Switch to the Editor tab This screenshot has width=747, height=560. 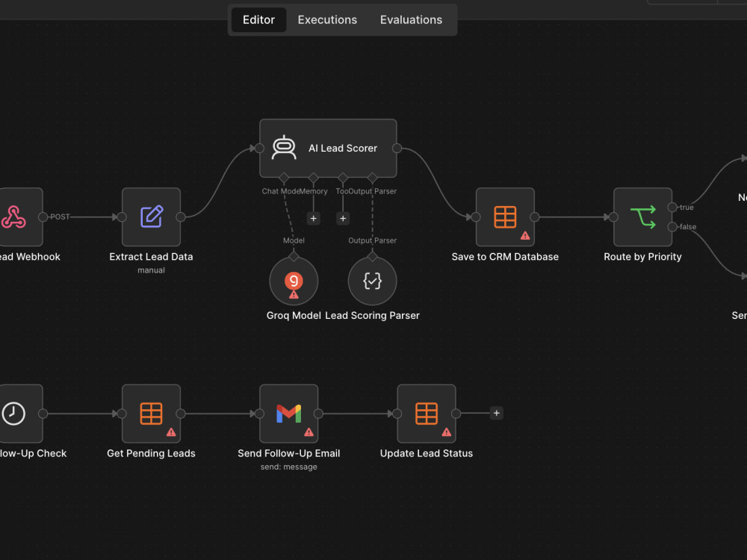point(258,19)
